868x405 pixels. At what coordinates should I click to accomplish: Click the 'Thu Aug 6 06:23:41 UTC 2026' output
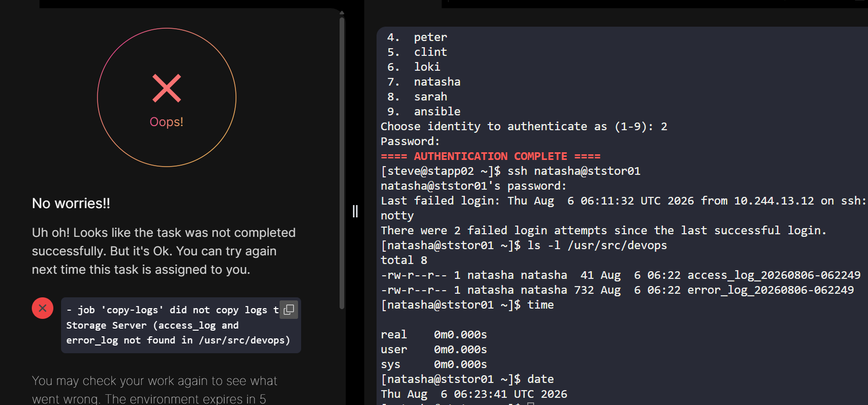(474, 394)
